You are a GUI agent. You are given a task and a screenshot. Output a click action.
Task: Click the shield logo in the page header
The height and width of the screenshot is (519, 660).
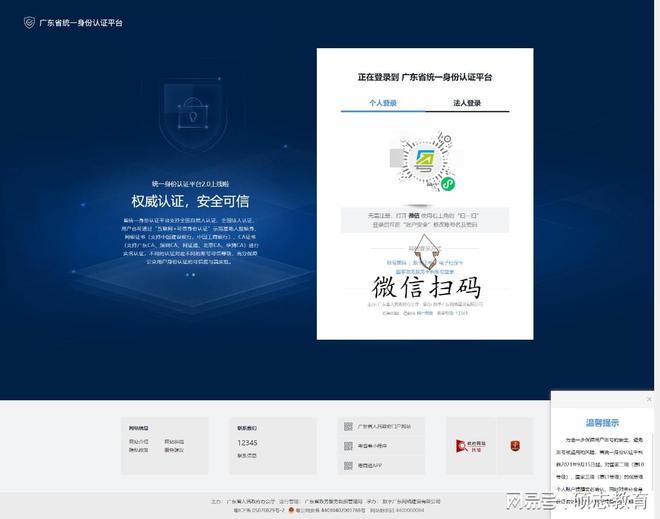click(29, 22)
